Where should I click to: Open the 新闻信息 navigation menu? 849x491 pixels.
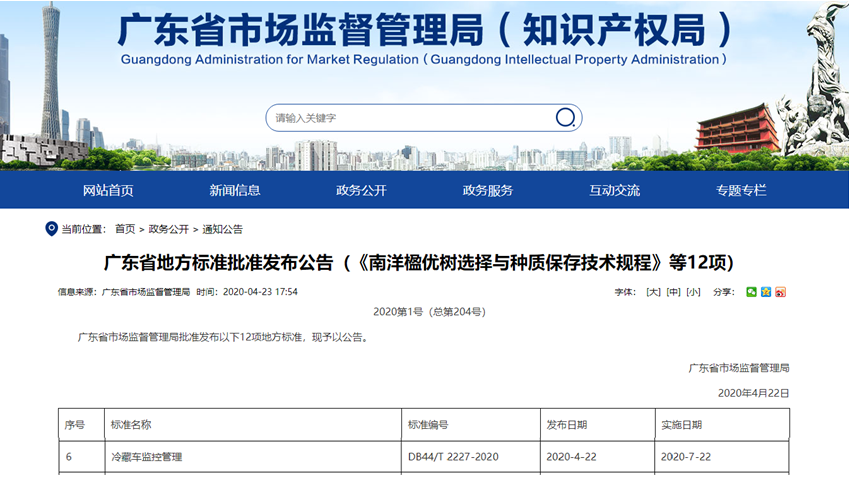(x=235, y=190)
